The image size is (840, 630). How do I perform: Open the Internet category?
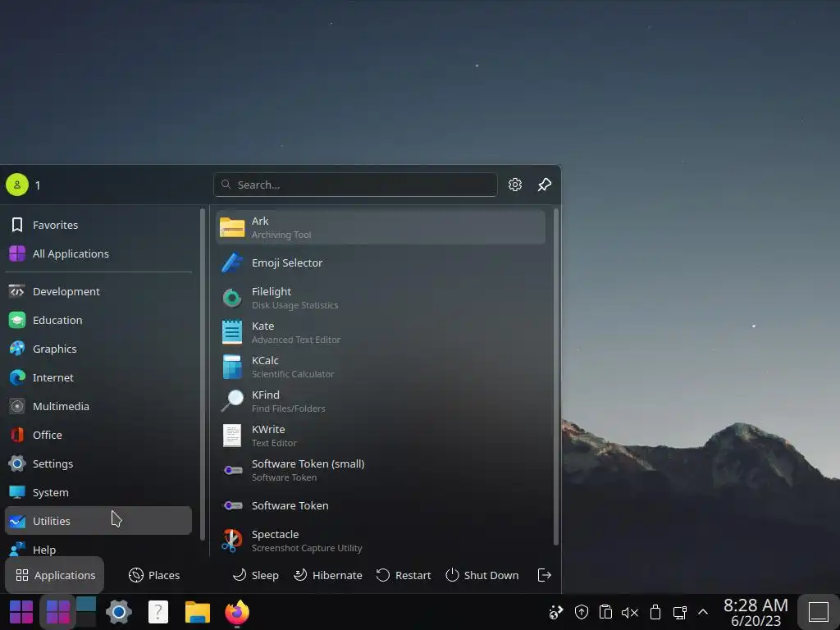click(x=98, y=377)
